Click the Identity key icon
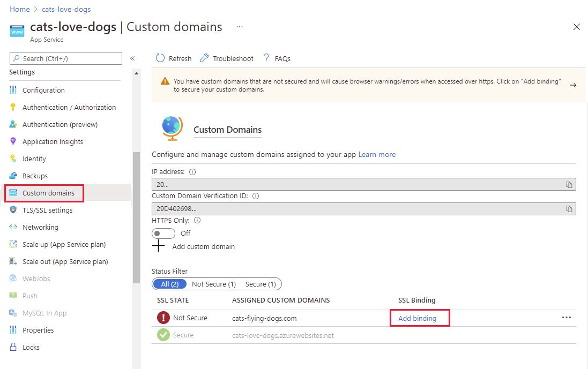 13,159
